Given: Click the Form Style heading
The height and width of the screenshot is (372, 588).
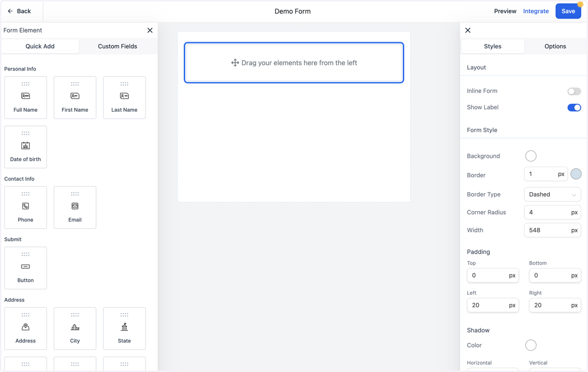Looking at the screenshot, I should [x=482, y=130].
